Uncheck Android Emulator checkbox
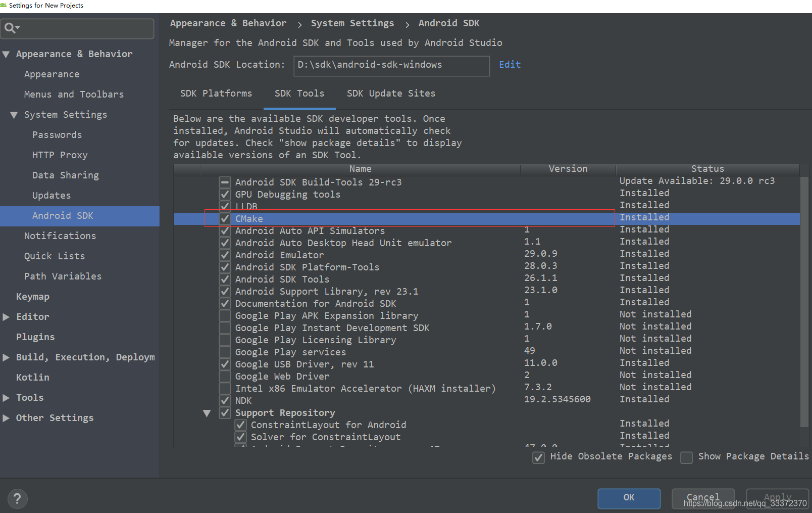Image resolution: width=812 pixels, height=513 pixels. (x=225, y=255)
